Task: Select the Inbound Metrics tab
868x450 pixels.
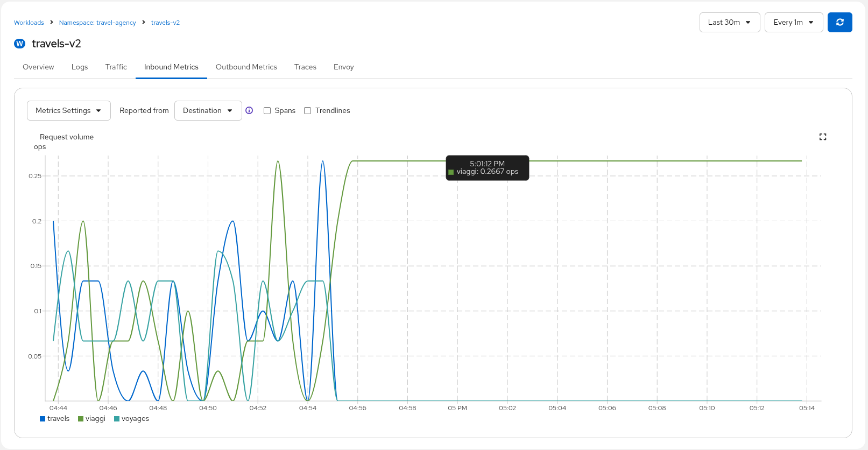Action: [x=171, y=67]
